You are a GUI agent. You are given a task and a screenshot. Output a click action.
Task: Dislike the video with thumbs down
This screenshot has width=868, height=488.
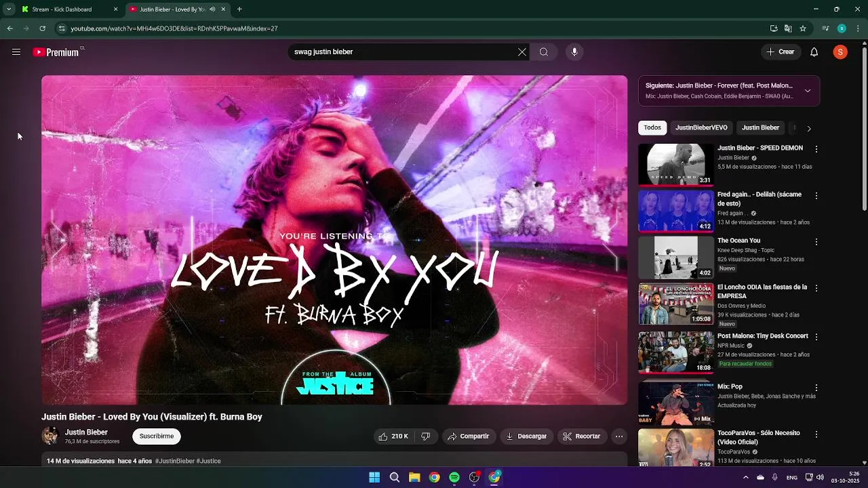tap(426, 436)
